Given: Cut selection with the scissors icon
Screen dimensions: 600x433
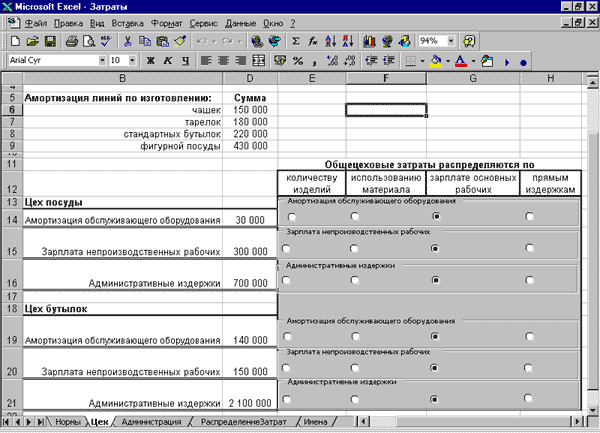Looking at the screenshot, I should click(x=127, y=41).
